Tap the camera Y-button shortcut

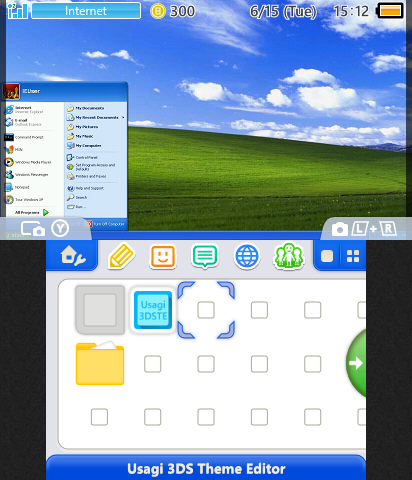tap(45, 229)
